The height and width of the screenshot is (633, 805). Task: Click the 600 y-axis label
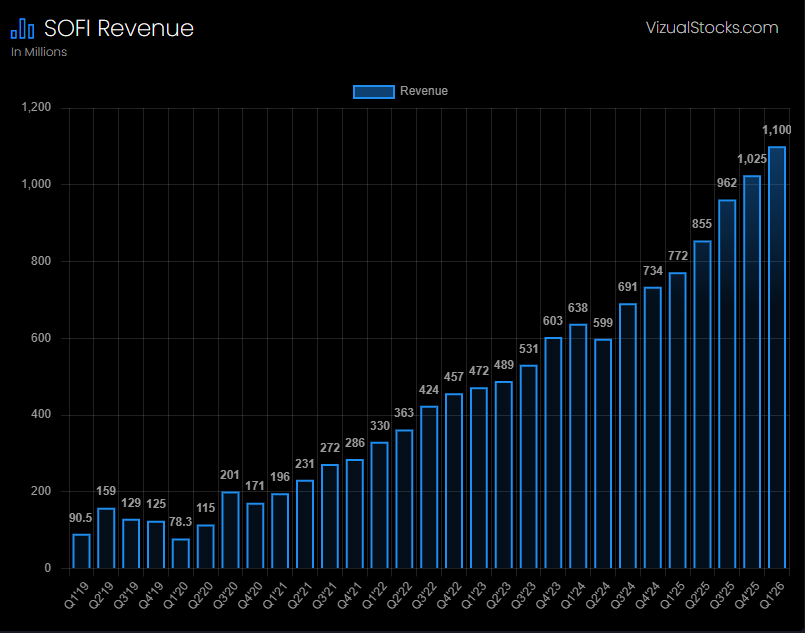[x=41, y=338]
